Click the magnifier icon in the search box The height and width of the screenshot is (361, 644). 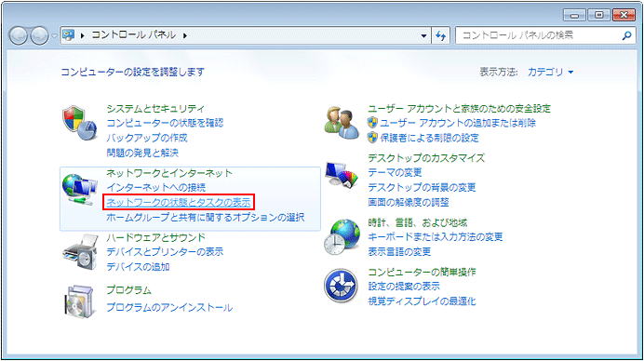point(626,35)
